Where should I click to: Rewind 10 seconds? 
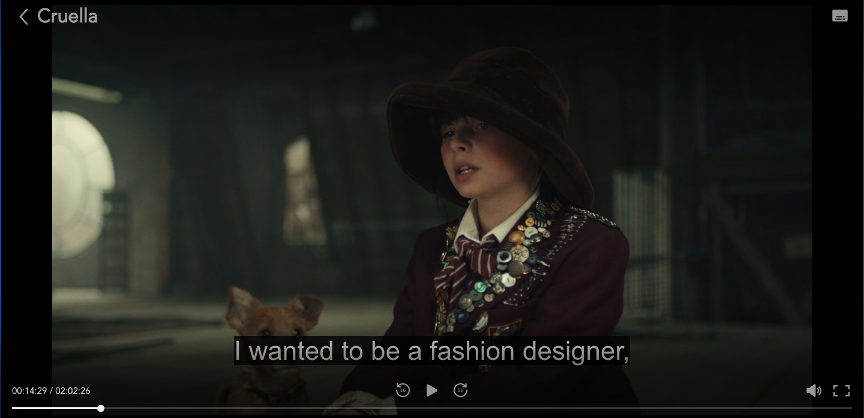pos(403,390)
